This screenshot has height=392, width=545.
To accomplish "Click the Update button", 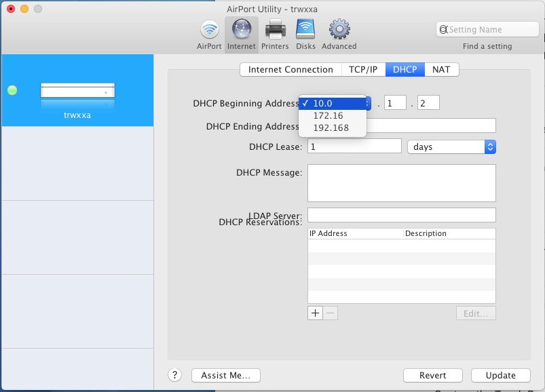I will pyautogui.click(x=501, y=375).
